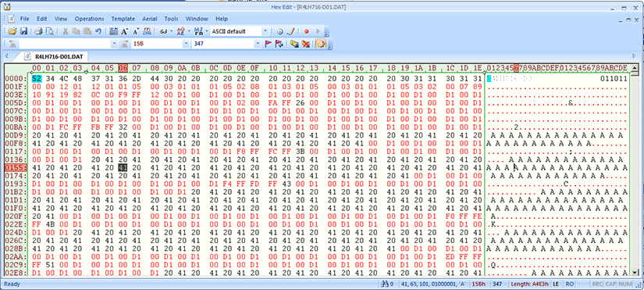Expand the ASCII default character set dropdown
This screenshot has width=644, height=290.
[x=265, y=31]
